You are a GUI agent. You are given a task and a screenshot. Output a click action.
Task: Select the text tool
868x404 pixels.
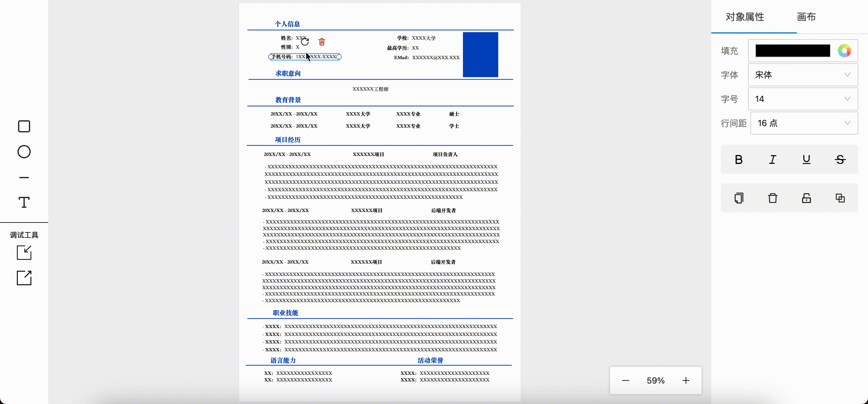(24, 202)
